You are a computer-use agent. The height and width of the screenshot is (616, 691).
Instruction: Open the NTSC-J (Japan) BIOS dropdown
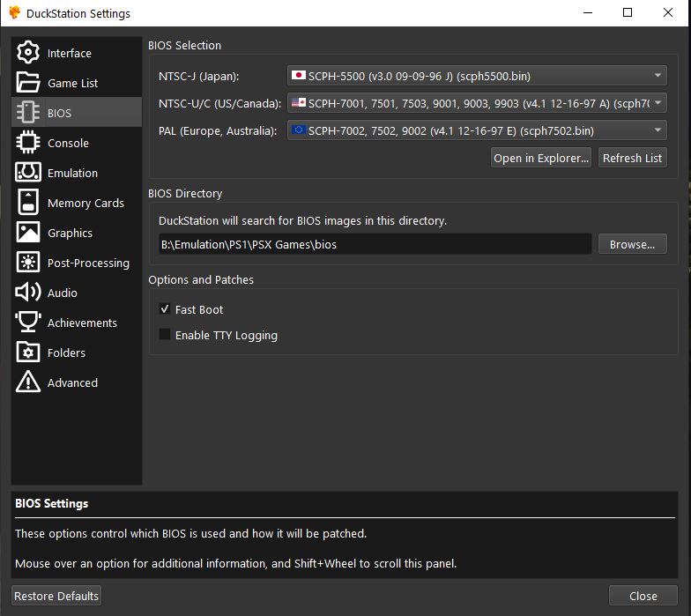pyautogui.click(x=477, y=76)
